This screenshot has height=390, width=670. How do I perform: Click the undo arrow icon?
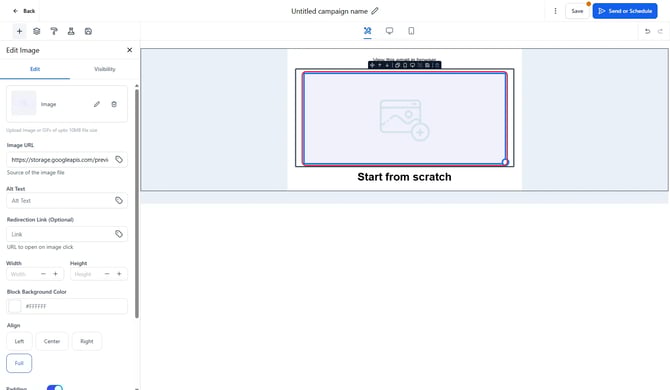(x=647, y=31)
